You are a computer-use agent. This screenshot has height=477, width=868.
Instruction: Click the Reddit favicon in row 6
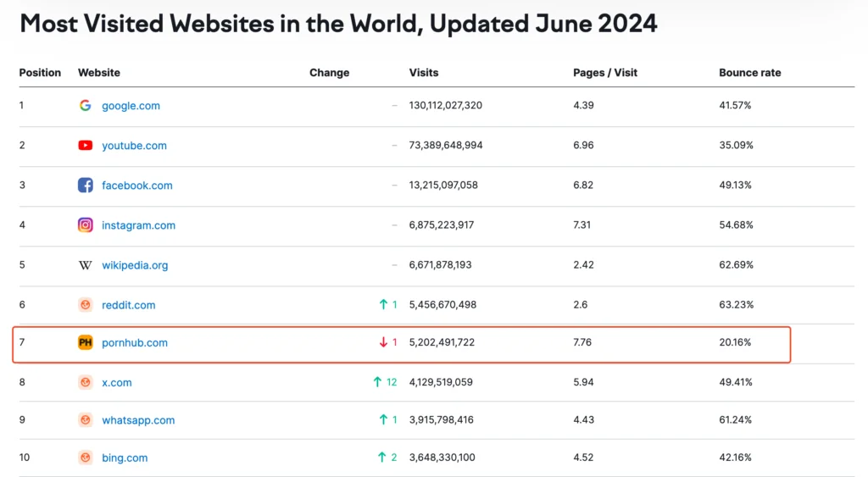pyautogui.click(x=85, y=305)
